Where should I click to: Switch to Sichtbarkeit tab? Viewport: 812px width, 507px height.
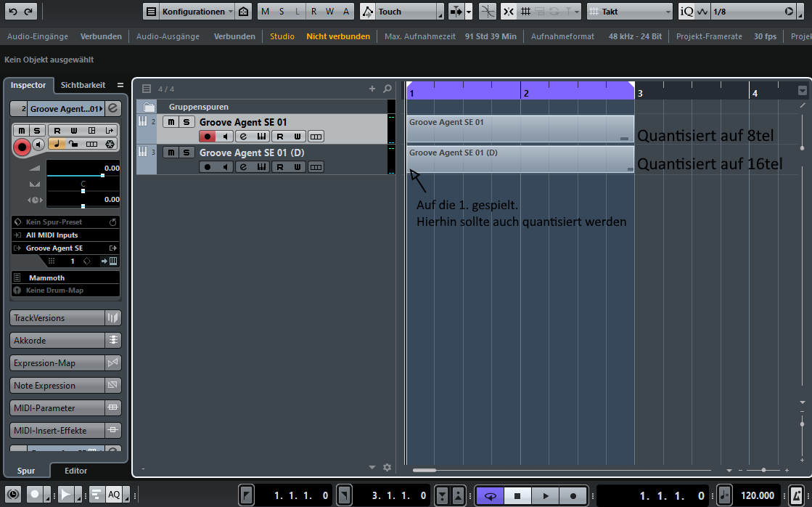[83, 85]
